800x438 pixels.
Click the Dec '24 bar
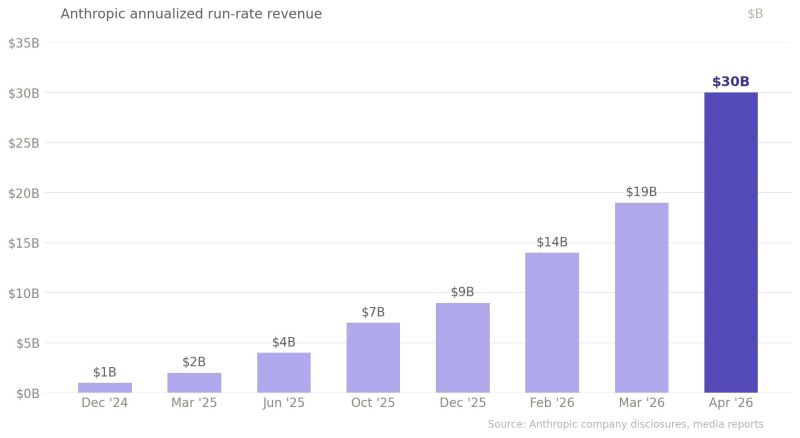click(x=105, y=387)
